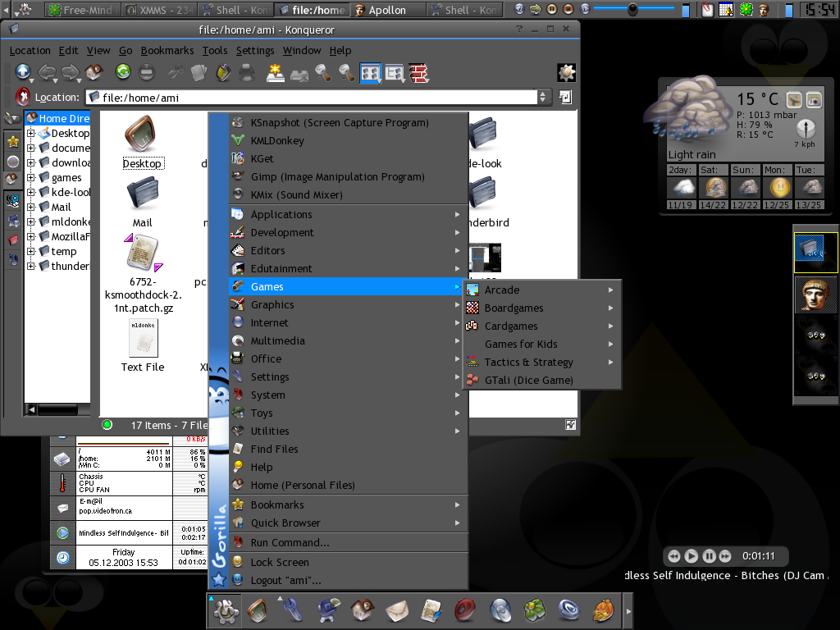Click the red brick wall toolbar icon
Viewport: 840px width, 630px height.
tap(418, 73)
